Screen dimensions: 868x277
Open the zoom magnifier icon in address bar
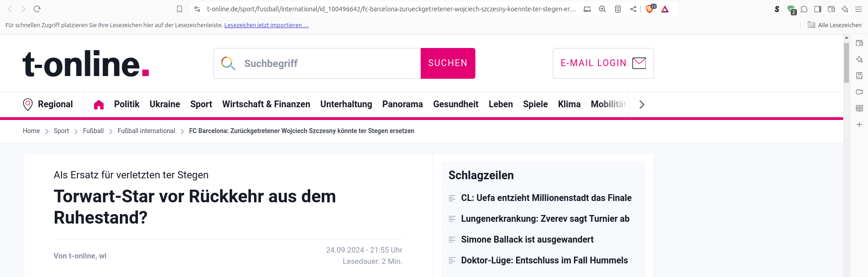(x=602, y=9)
